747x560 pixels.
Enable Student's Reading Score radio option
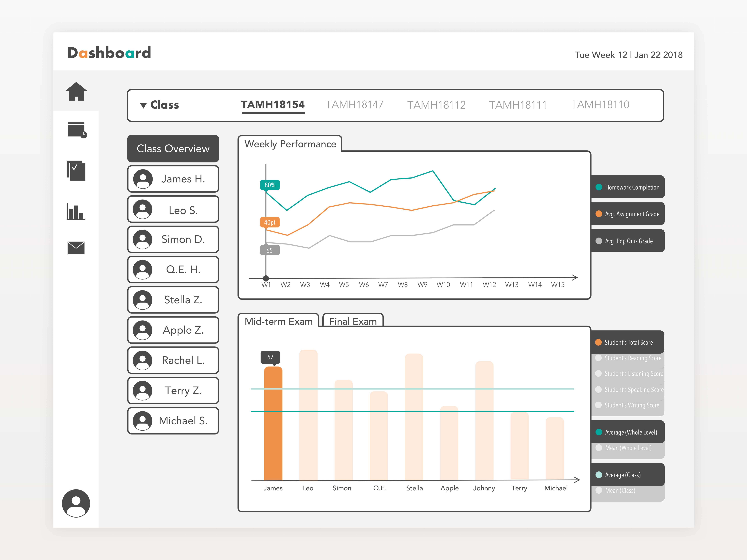click(598, 358)
